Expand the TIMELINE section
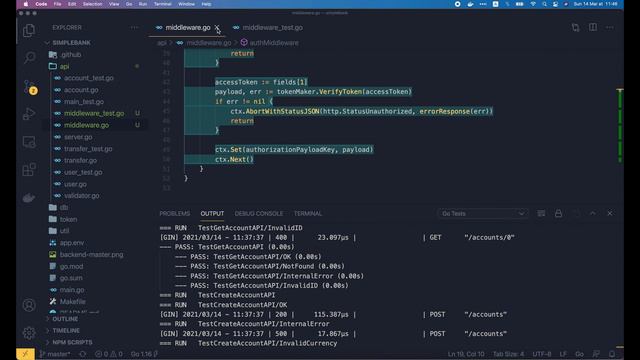Image resolution: width=640 pixels, height=360 pixels. click(66, 331)
